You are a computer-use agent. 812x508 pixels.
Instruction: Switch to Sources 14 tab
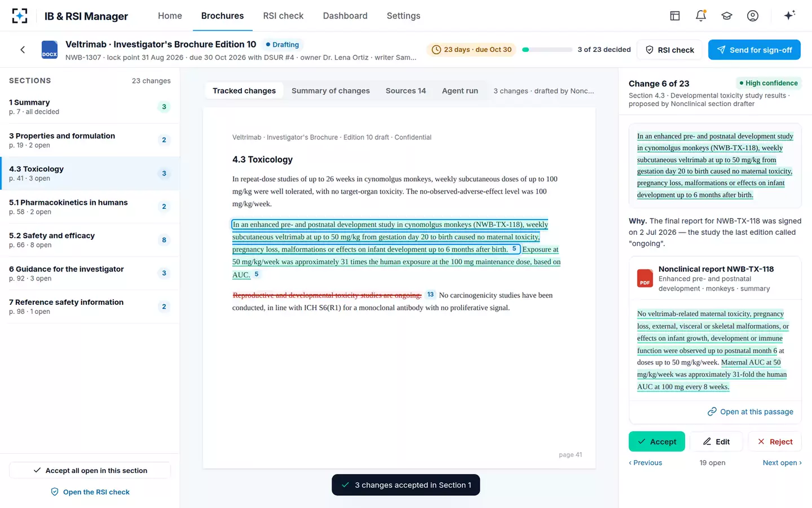tap(405, 91)
